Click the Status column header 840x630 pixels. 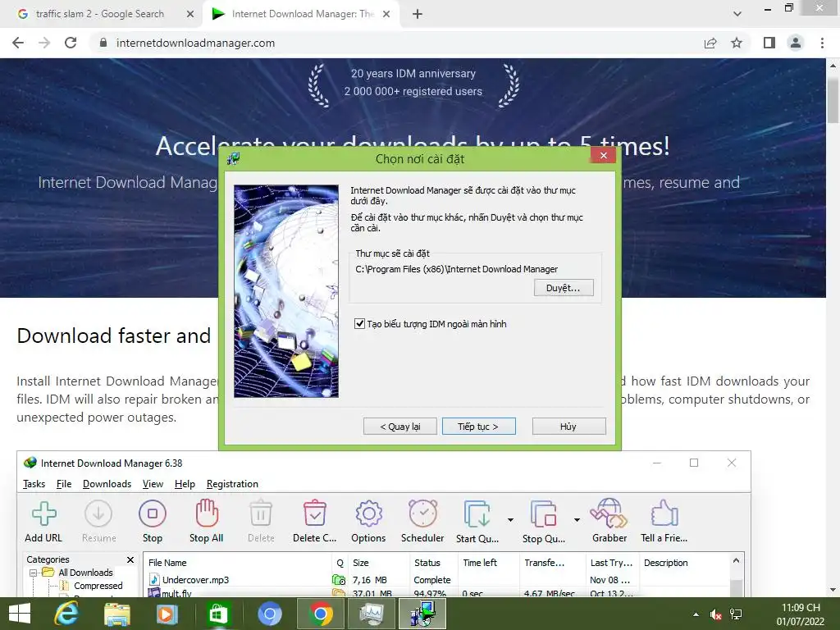(434, 563)
